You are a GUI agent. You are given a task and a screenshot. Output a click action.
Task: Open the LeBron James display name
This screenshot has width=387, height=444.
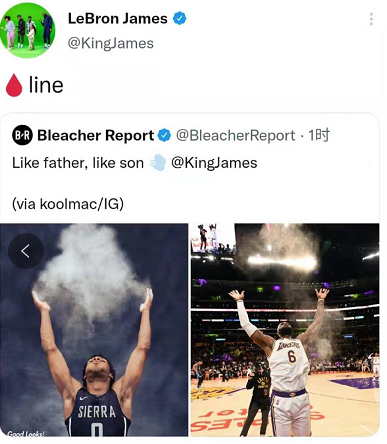[118, 18]
